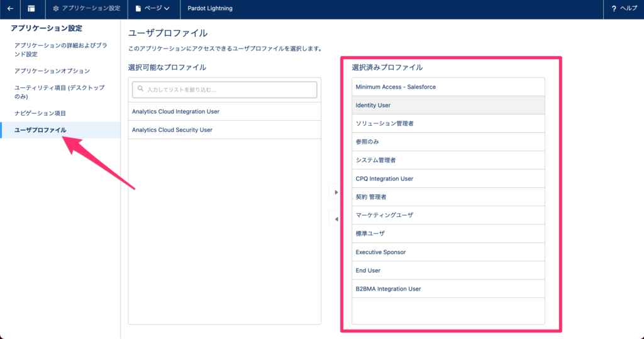Focus the 入力してリストを絞り込む filter field
The image size is (644, 339).
click(x=225, y=89)
